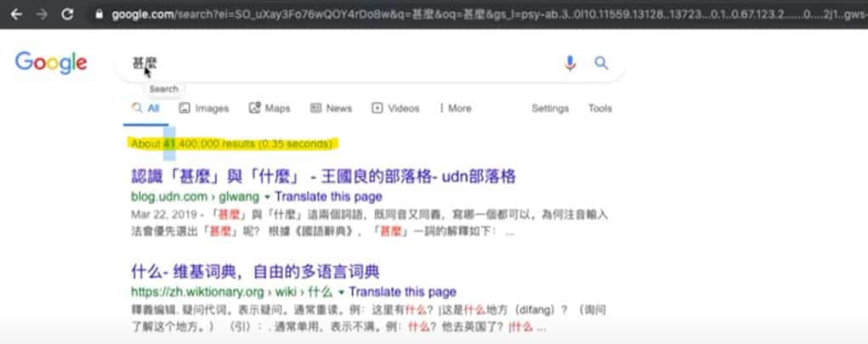This screenshot has width=868, height=344.
Task: Click the News tab newspaper icon
Action: [x=316, y=109]
